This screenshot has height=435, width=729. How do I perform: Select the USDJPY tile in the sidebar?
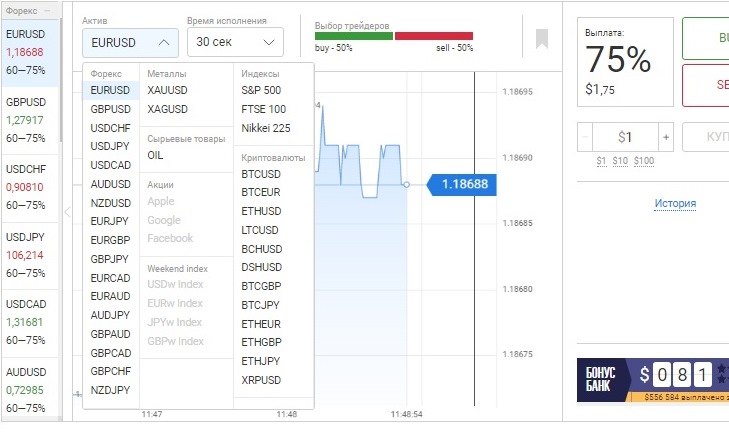(x=29, y=255)
